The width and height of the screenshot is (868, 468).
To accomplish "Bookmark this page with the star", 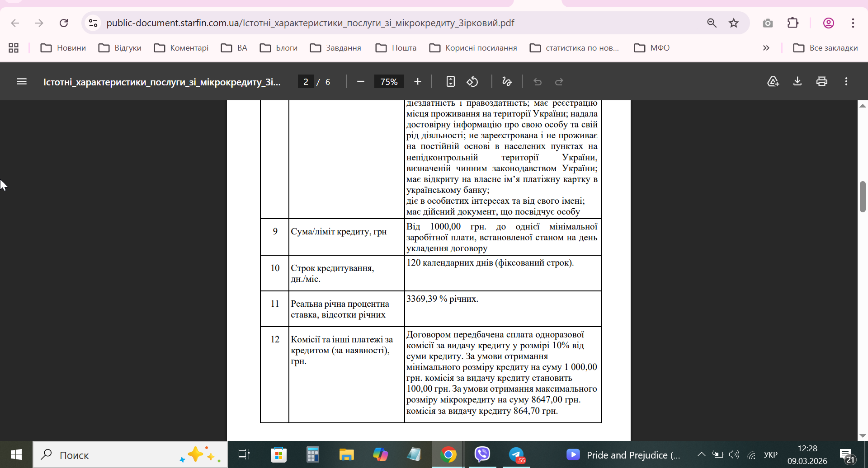I will point(734,23).
